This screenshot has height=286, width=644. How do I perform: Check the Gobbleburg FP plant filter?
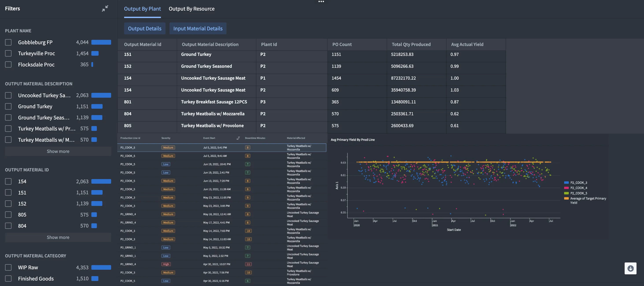(8, 42)
